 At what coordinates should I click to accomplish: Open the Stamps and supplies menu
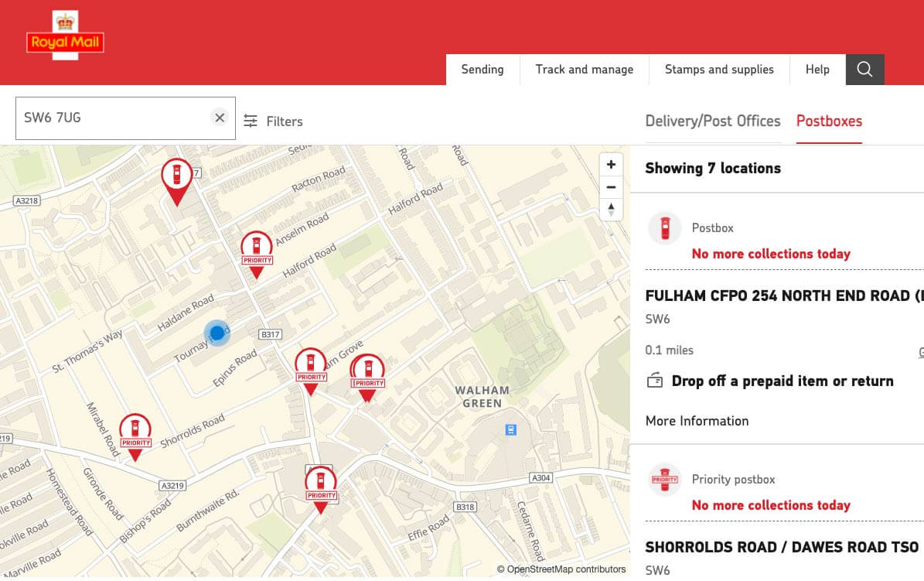coord(718,69)
